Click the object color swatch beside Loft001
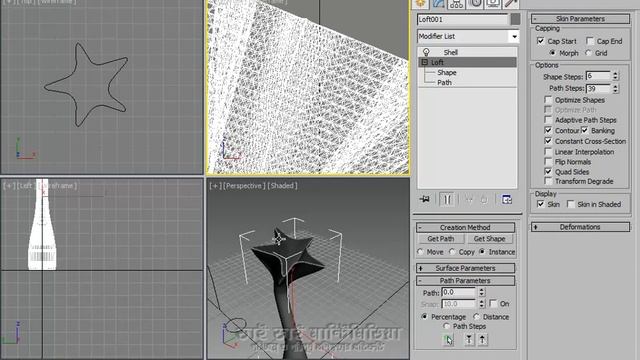 (516, 19)
